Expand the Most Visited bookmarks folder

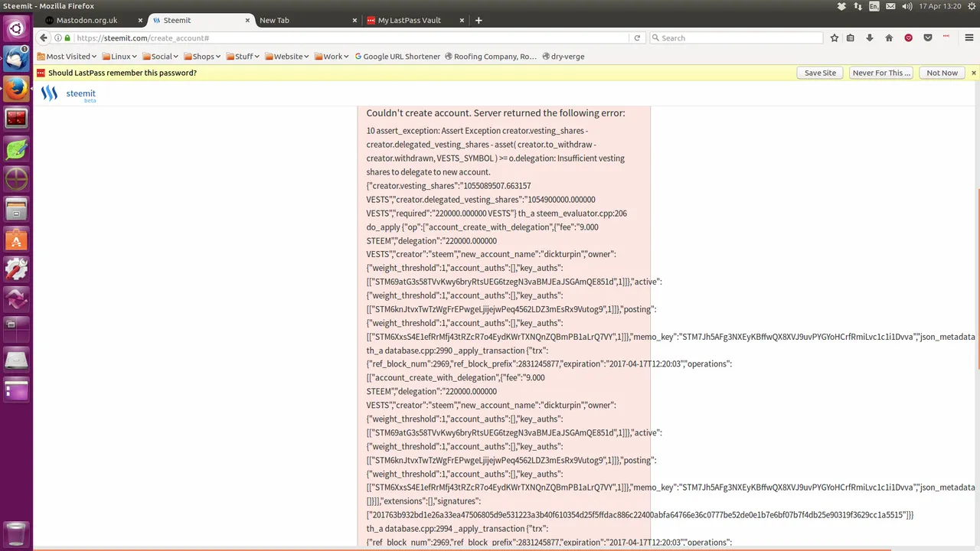coord(66,56)
